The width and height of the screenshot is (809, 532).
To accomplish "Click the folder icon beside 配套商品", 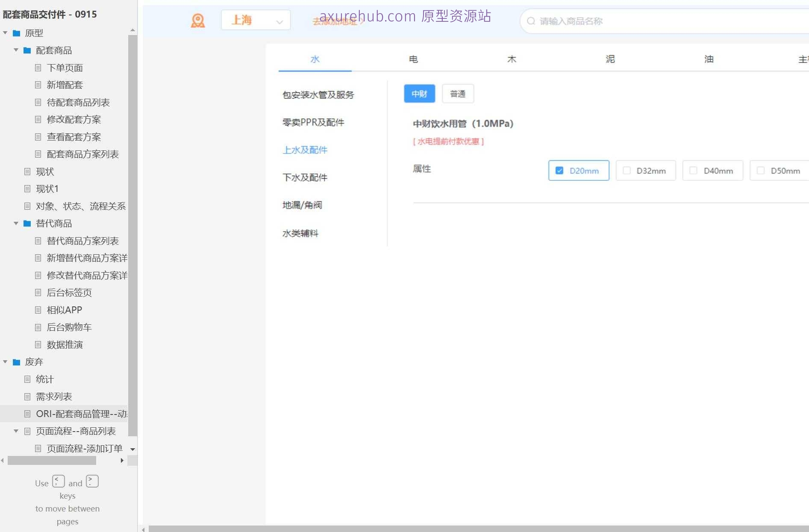I will pos(27,50).
